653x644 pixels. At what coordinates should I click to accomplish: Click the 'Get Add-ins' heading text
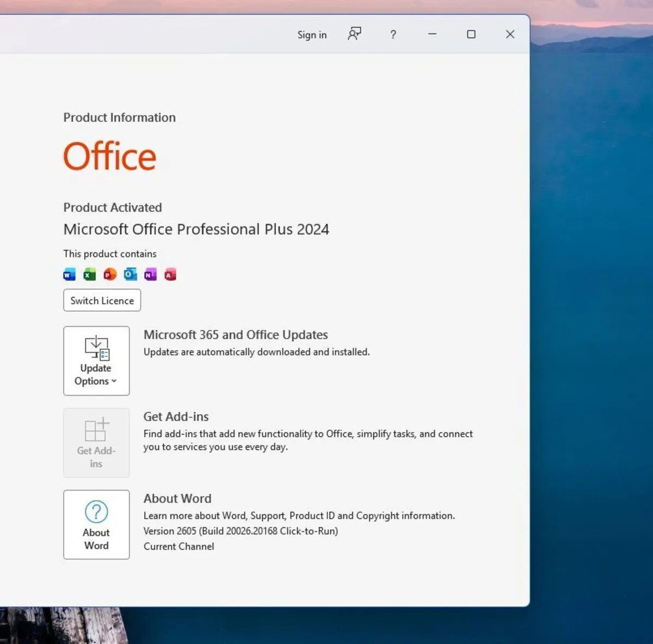coord(176,417)
